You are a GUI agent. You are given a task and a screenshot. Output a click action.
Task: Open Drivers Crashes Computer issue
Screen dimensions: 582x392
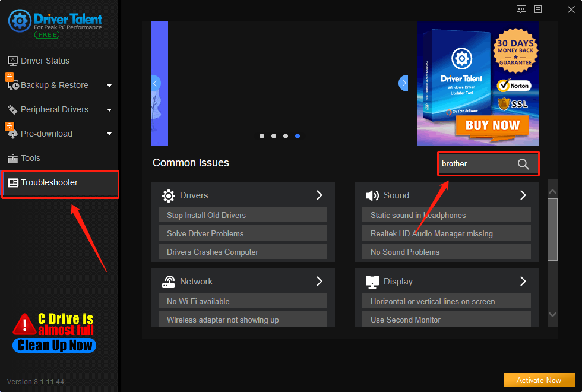(243, 252)
